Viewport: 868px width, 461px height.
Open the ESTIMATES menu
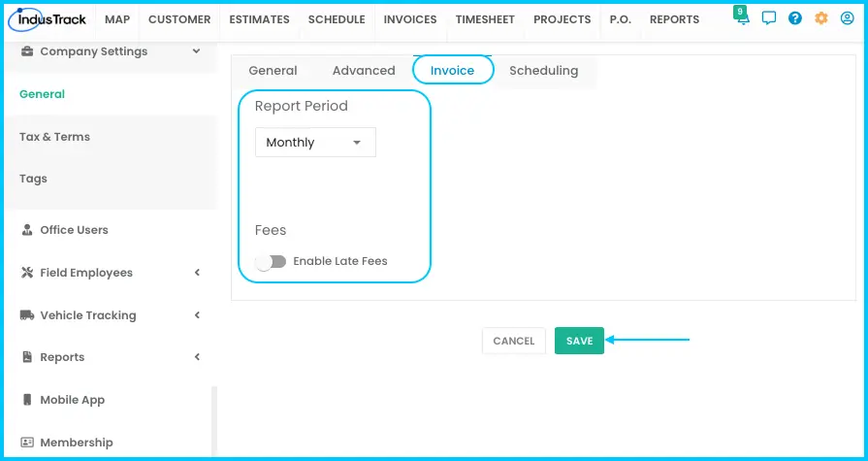259,19
